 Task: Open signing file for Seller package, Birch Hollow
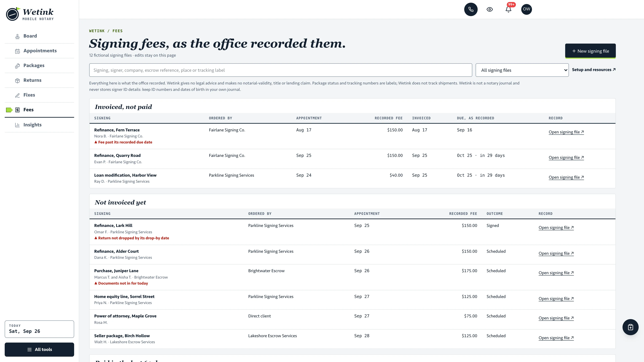coord(556,338)
